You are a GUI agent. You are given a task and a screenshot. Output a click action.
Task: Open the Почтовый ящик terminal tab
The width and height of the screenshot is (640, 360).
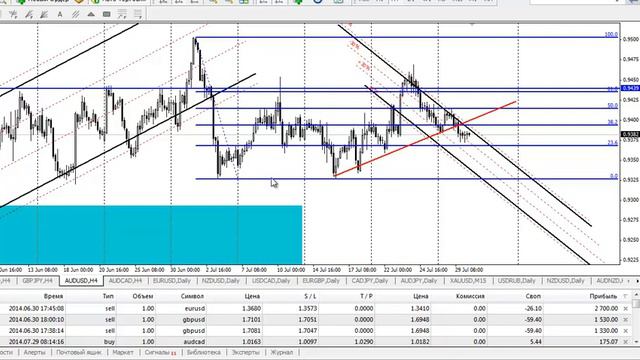(x=79, y=352)
